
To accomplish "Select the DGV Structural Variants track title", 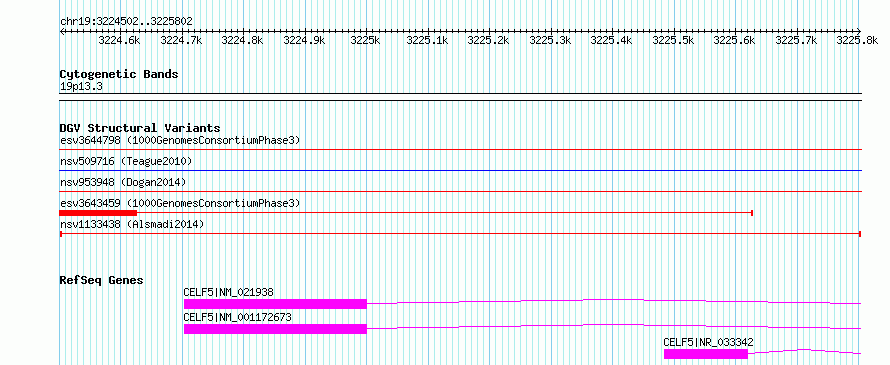I will point(140,128).
